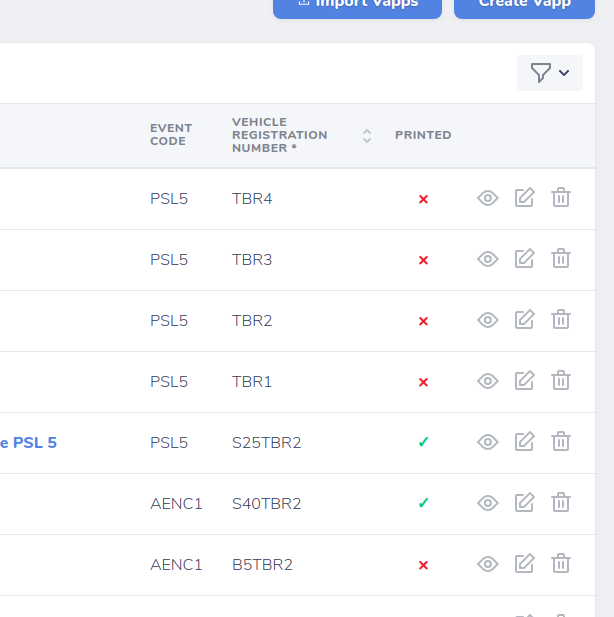
Task: Click PSL5 event code in TBR4 row
Action: coord(169,199)
